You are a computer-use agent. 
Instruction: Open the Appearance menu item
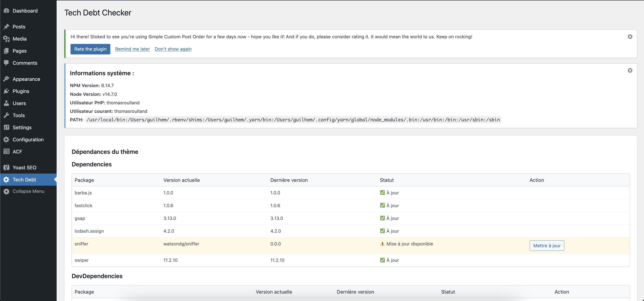click(28, 79)
